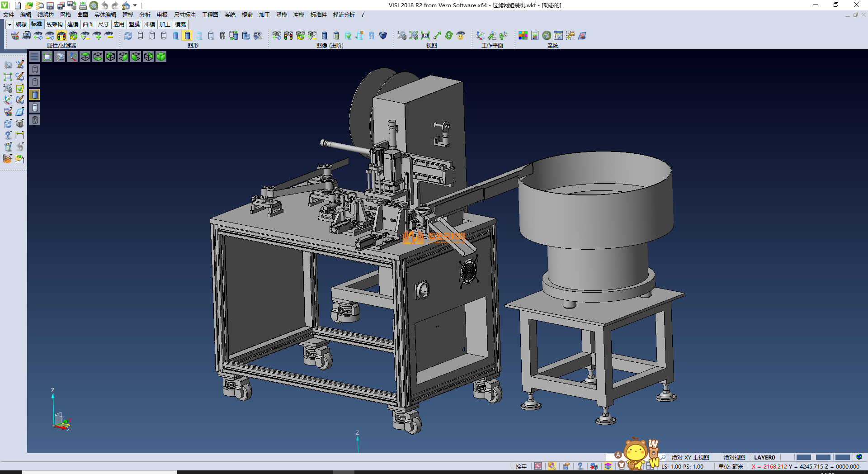Open the 分析 menu
Viewport: 868px width, 474px height.
(x=145, y=15)
